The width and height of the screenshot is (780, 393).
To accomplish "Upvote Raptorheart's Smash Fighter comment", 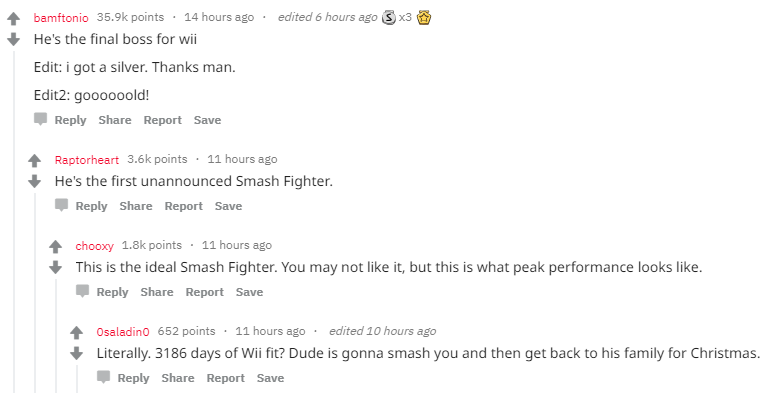I will tap(34, 161).
